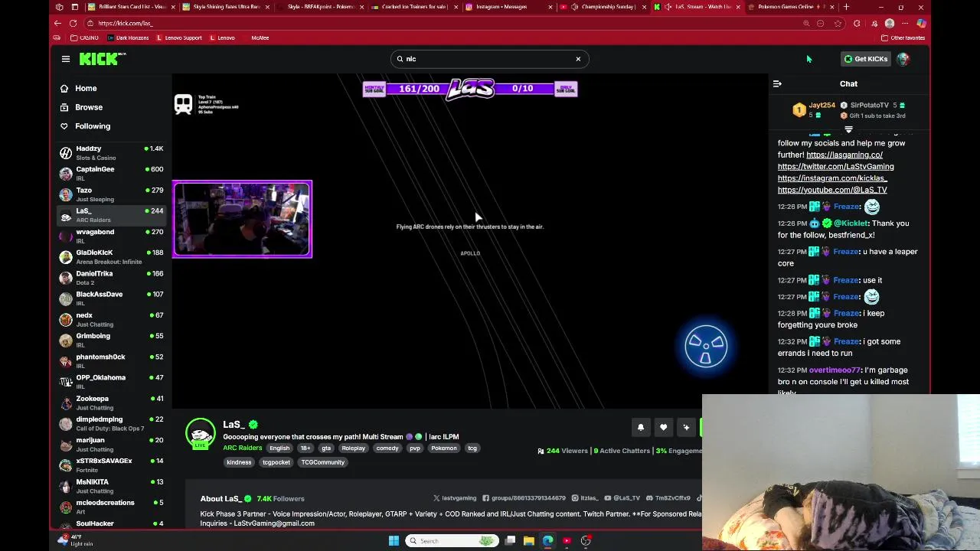Switch to Pokemon Games Online browser tab
Viewport: 980px width, 551px height.
pyautogui.click(x=789, y=7)
